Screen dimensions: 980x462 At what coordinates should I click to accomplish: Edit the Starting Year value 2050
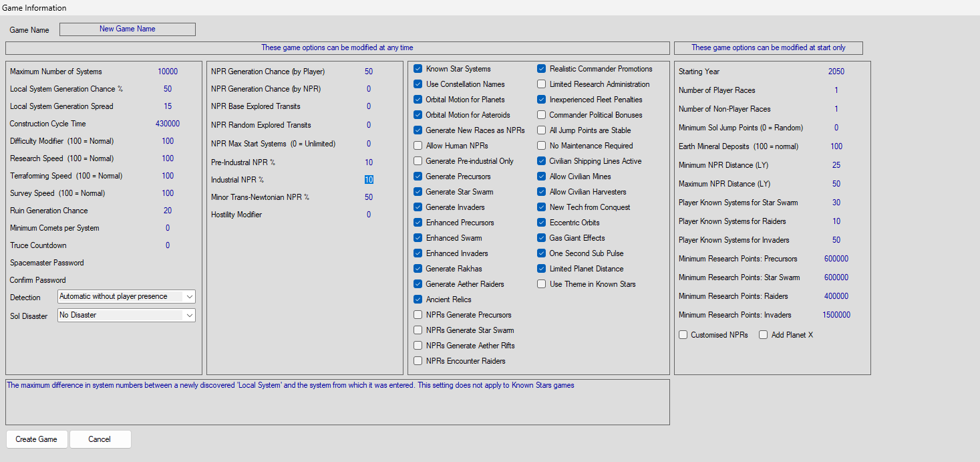click(x=836, y=72)
